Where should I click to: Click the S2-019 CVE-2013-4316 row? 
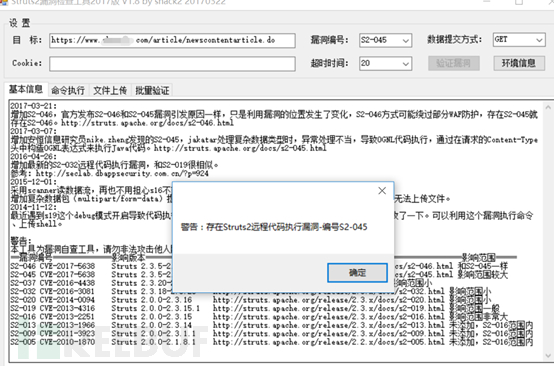pos(255,308)
